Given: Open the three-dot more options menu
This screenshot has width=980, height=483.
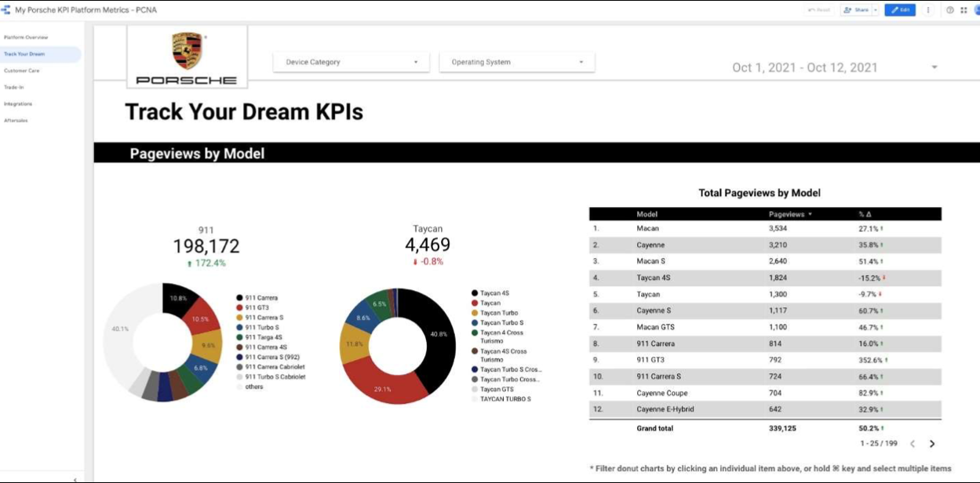Looking at the screenshot, I should pyautogui.click(x=928, y=10).
